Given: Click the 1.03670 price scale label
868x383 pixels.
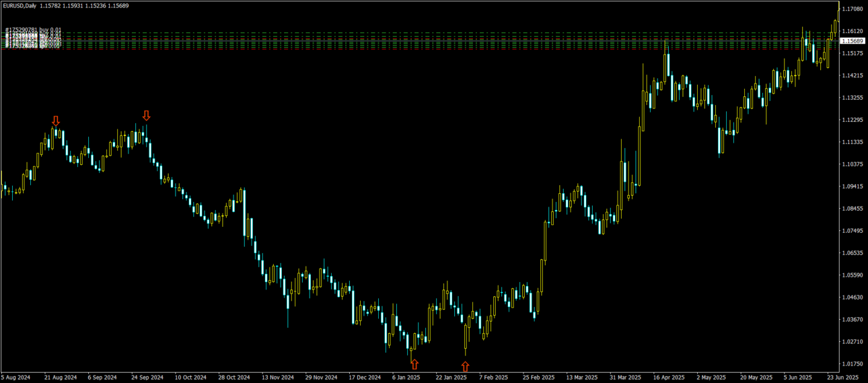Looking at the screenshot, I should (x=853, y=320).
